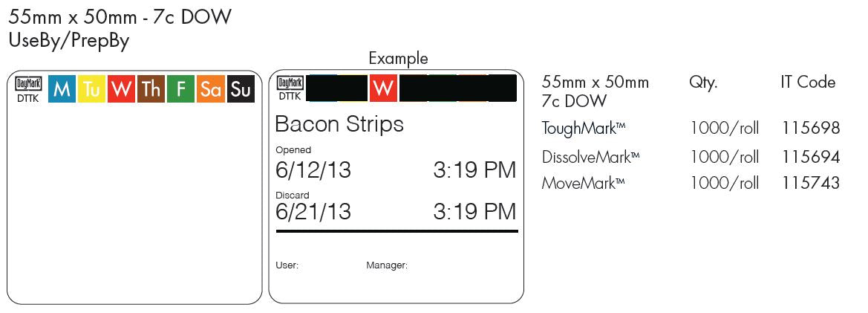Click the Qty. column header
Viewport: 868px width, 313px height.
coord(703,83)
